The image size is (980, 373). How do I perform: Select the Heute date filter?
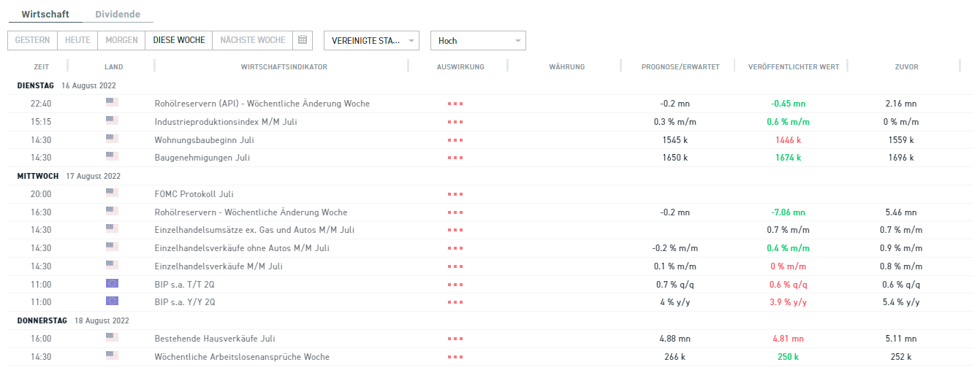pos(77,40)
